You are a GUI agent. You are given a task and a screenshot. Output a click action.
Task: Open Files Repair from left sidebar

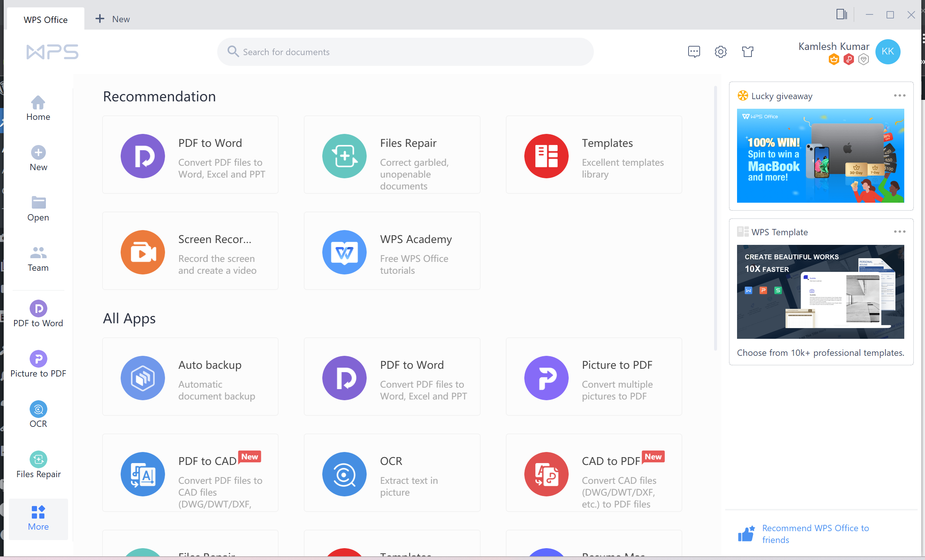click(x=38, y=465)
